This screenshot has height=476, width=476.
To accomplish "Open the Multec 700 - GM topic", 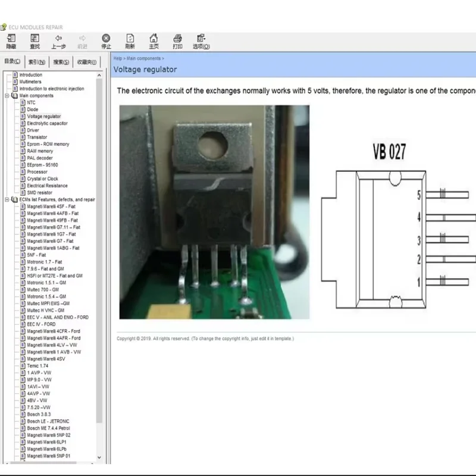I will coord(43,290).
